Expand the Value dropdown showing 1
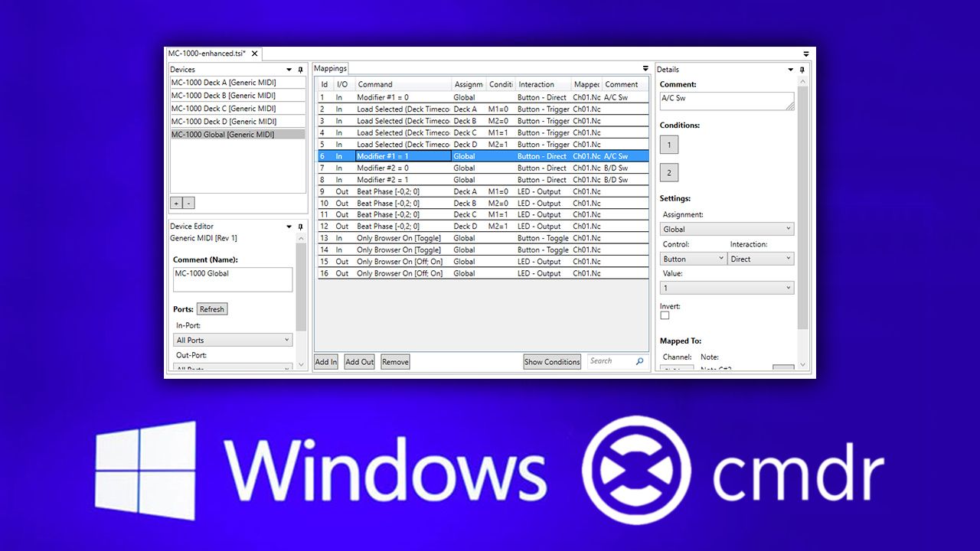The width and height of the screenshot is (980, 551). 727,288
